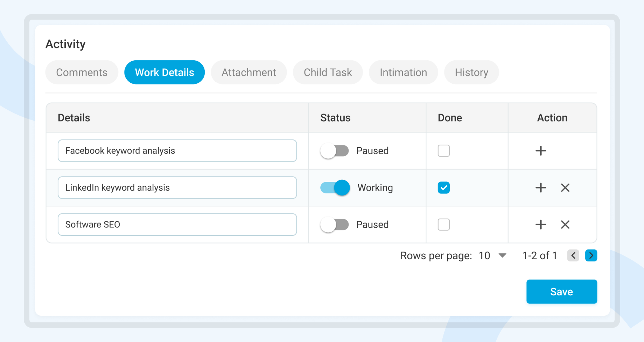Check Done box for Software SEO
This screenshot has height=342, width=644.
point(443,224)
